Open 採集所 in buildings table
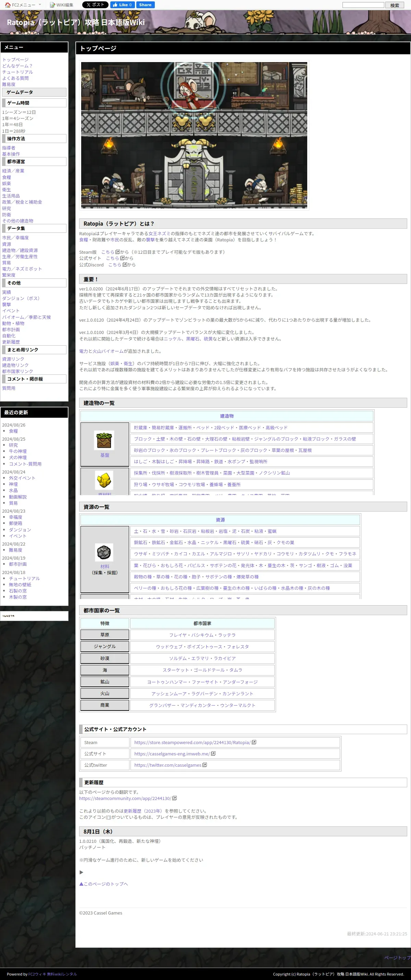This screenshot has width=411, height=980. [140, 473]
